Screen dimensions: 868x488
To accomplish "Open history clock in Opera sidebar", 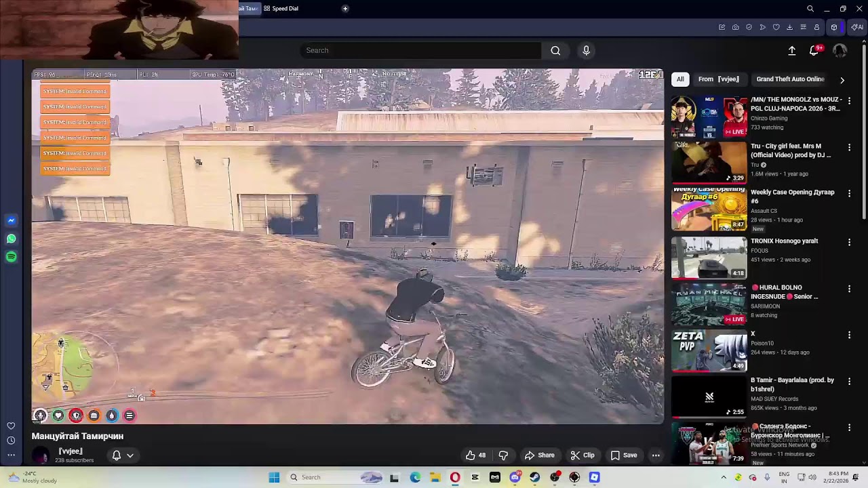I will click(x=11, y=441).
